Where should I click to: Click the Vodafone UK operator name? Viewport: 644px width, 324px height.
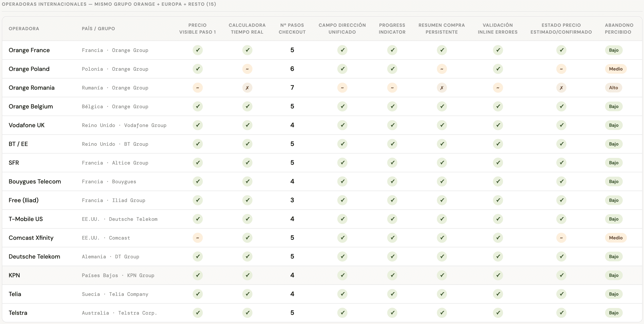(27, 125)
